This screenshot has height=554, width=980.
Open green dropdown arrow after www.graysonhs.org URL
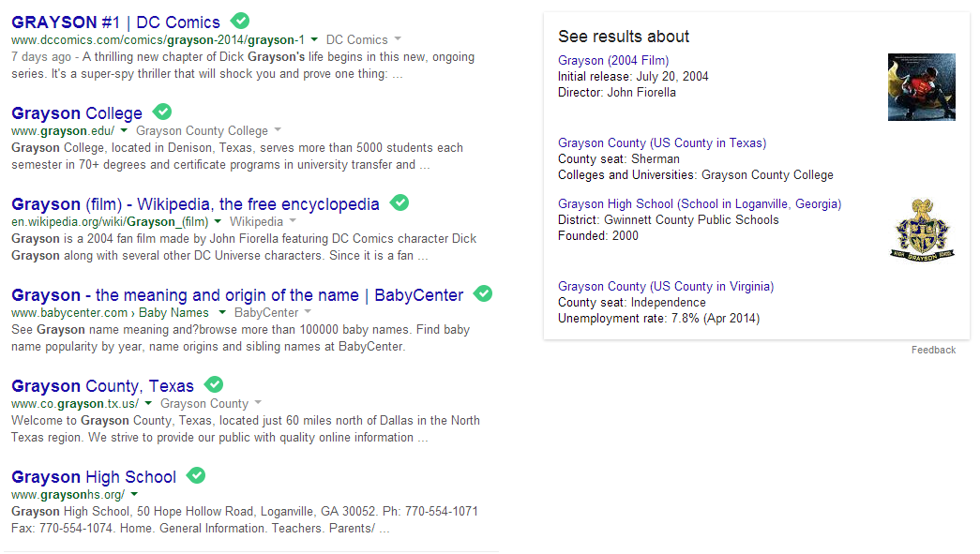pos(134,494)
